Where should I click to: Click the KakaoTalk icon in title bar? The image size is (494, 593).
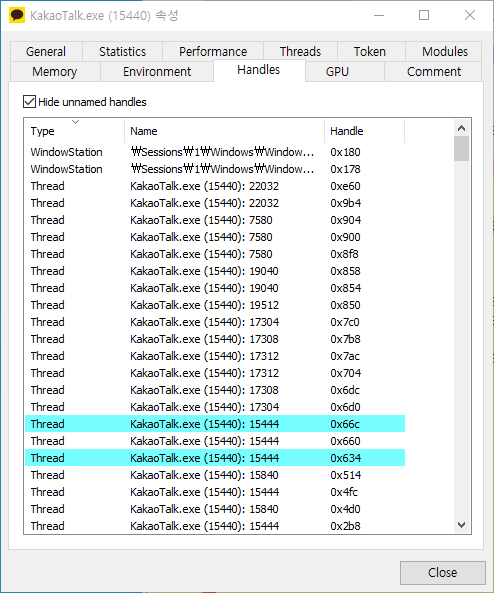click(x=17, y=16)
